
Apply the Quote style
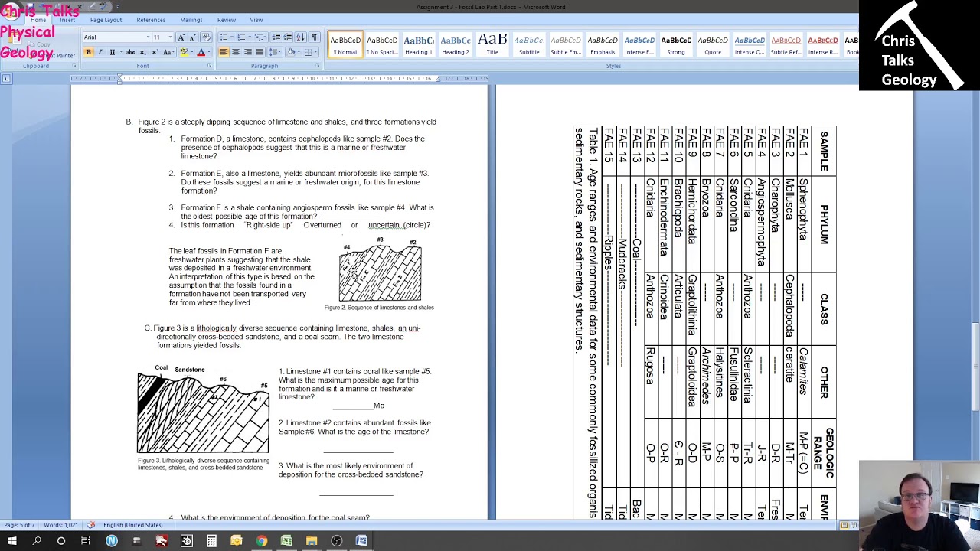[712, 45]
